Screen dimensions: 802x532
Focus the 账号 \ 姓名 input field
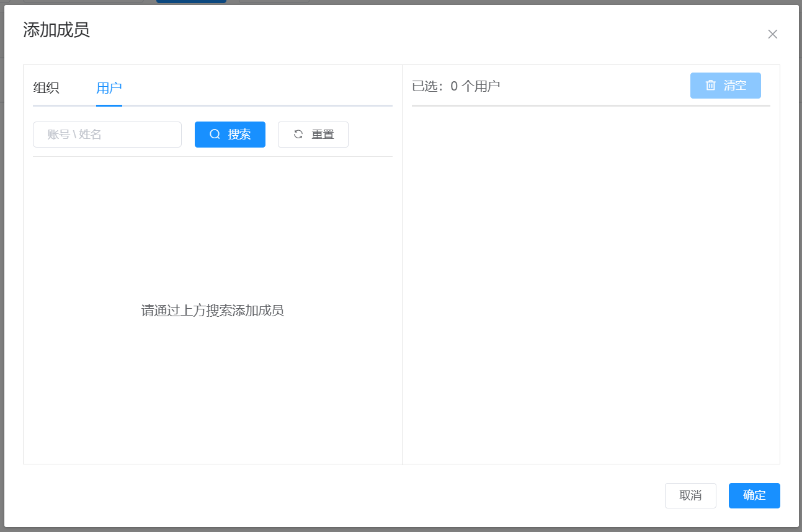click(107, 135)
